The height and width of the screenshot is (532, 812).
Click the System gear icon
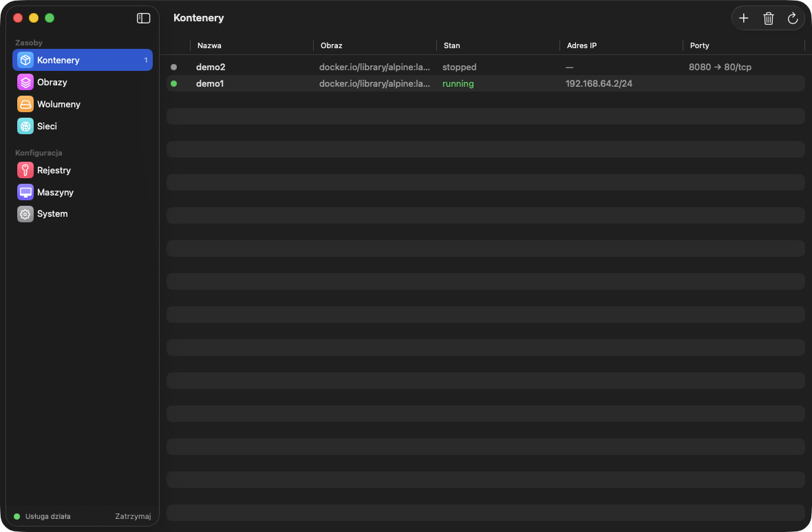[25, 214]
